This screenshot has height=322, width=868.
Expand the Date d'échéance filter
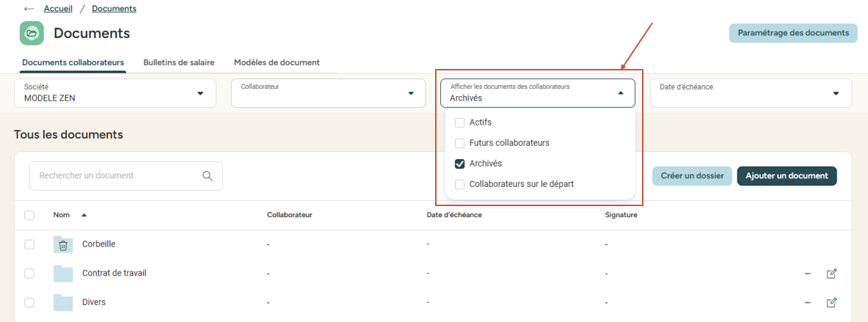(x=836, y=93)
